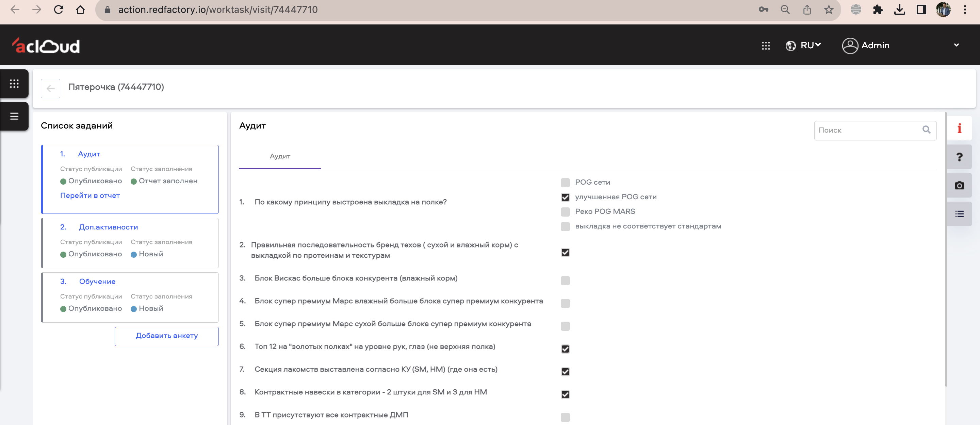This screenshot has height=425, width=980.
Task: Open the globe extension icon
Action: pos(856,10)
